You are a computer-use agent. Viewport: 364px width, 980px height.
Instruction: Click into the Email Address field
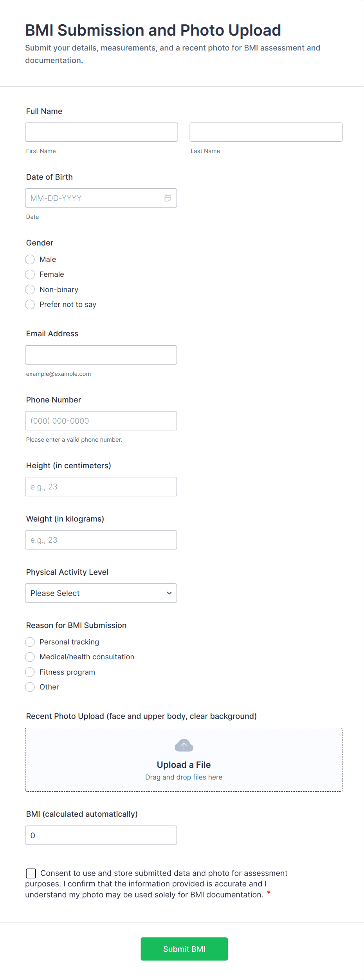(101, 355)
